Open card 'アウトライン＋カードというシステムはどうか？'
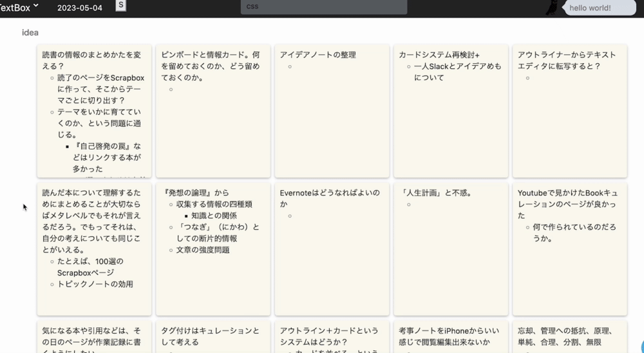Image resolution: width=644 pixels, height=353 pixels. tap(332, 337)
